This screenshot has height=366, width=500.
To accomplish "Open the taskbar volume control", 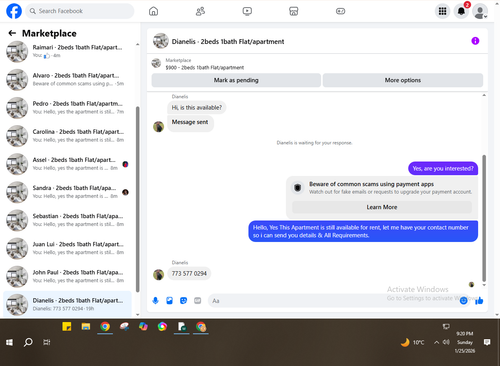I will pos(446,342).
